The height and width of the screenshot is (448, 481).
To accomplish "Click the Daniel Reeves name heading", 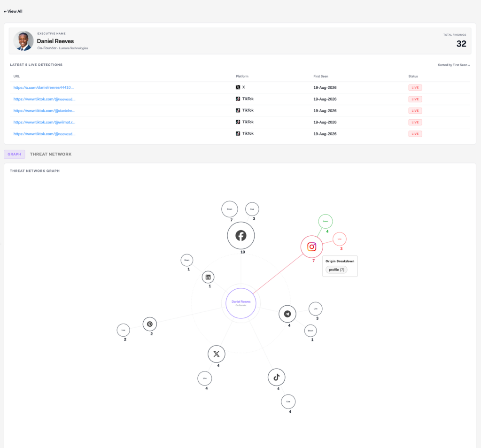I will click(x=55, y=41).
